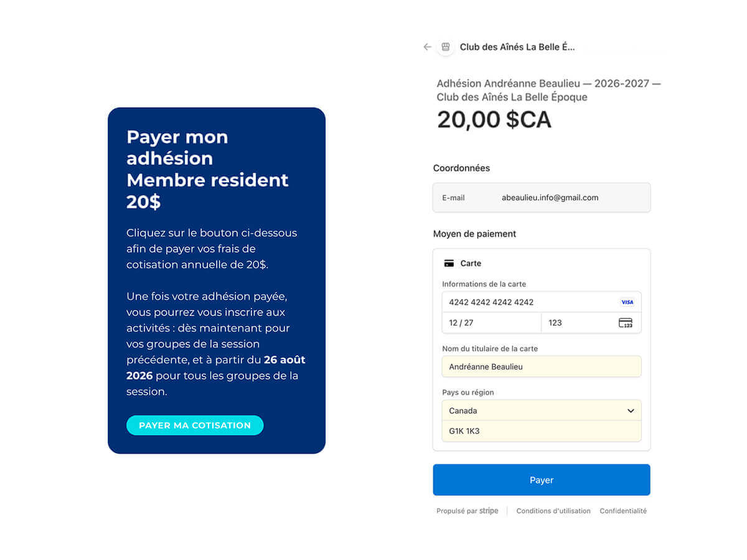Click the expiry date field 12 / 27

[492, 323]
